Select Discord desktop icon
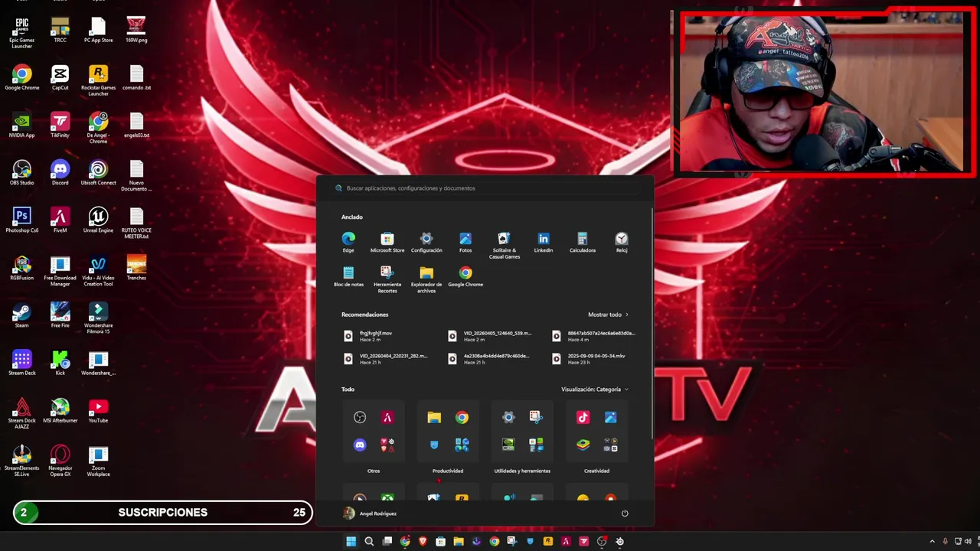Image resolution: width=980 pixels, height=551 pixels. coord(60,173)
